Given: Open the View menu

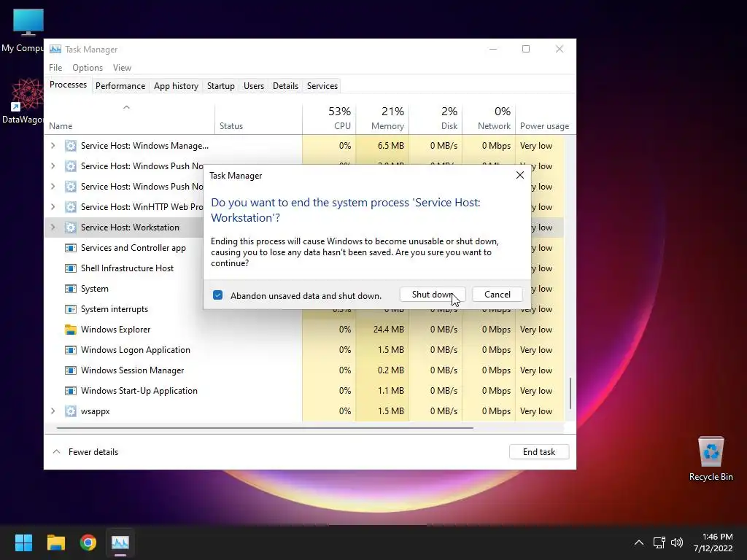Looking at the screenshot, I should [122, 68].
